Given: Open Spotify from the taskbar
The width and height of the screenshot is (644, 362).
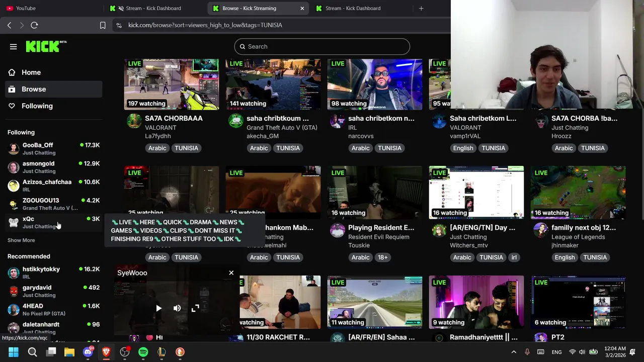Looking at the screenshot, I should (143, 352).
